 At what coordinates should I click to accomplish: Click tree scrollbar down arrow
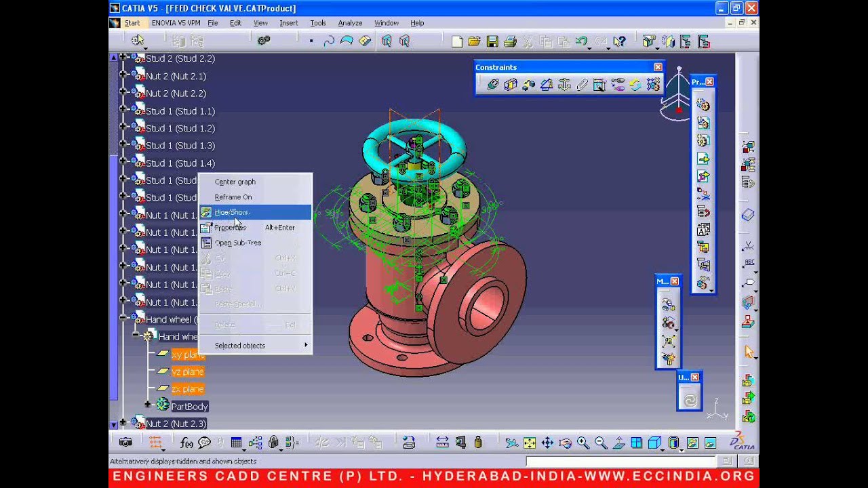pyautogui.click(x=113, y=424)
